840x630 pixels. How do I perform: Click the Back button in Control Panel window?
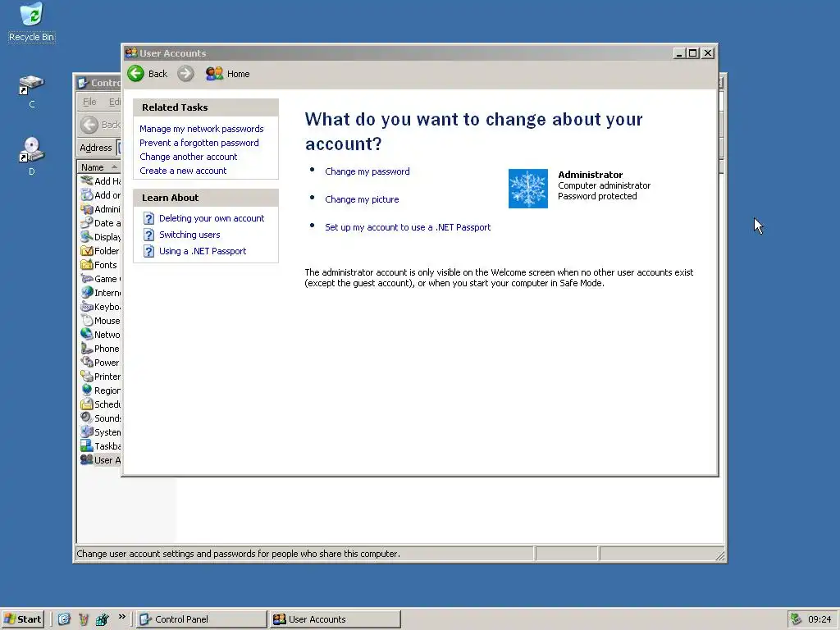click(100, 125)
